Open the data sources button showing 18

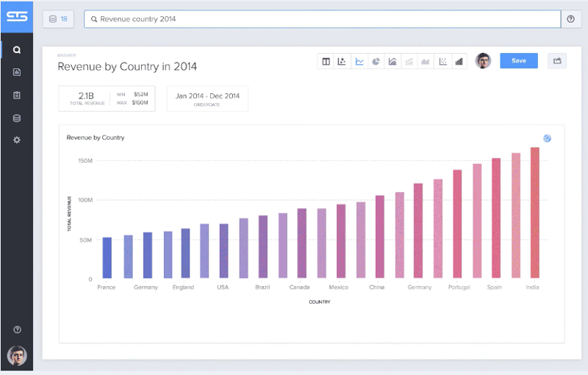pos(59,19)
